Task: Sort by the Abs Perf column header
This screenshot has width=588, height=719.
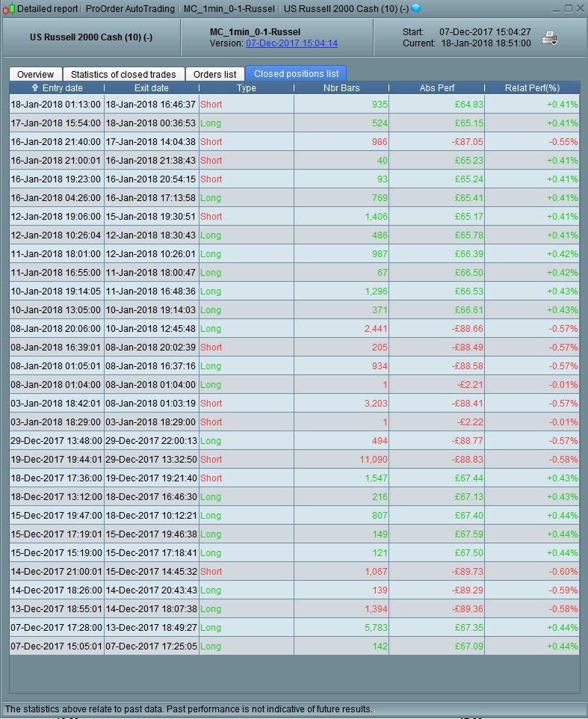Action: click(437, 88)
